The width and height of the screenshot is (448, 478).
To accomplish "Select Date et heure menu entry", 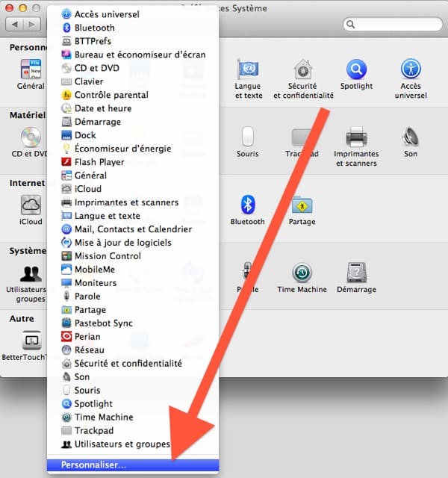I will [x=133, y=108].
